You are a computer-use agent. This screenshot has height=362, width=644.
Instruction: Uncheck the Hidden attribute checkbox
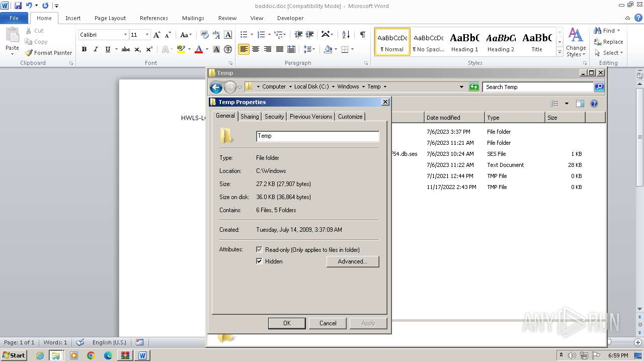pyautogui.click(x=259, y=261)
